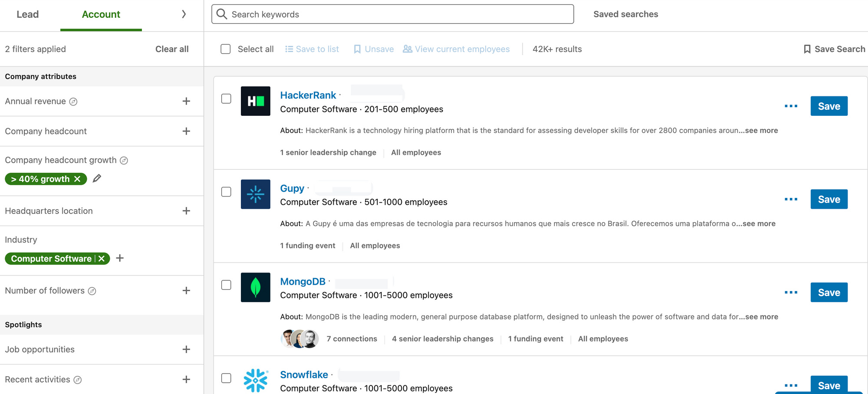Check the HackerRank result checkbox
The height and width of the screenshot is (394, 868).
pyautogui.click(x=226, y=98)
